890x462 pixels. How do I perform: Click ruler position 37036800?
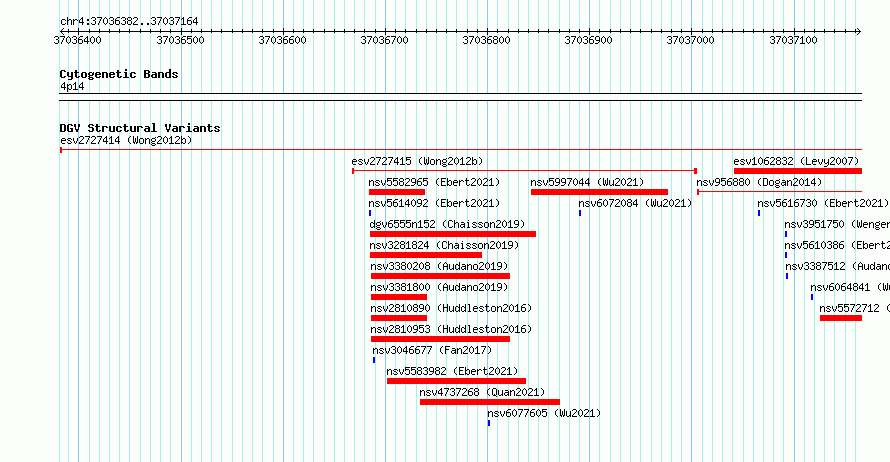pos(486,40)
